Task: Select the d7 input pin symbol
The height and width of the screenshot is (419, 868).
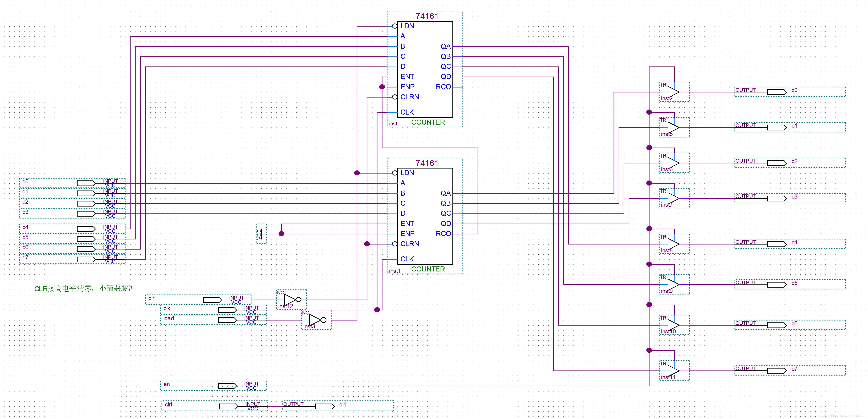Action: coord(72,259)
